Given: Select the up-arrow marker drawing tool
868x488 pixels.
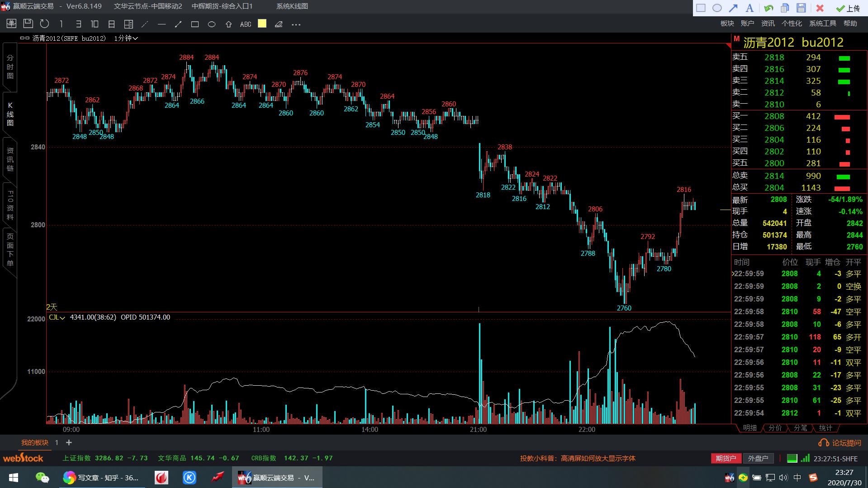Looking at the screenshot, I should [228, 24].
